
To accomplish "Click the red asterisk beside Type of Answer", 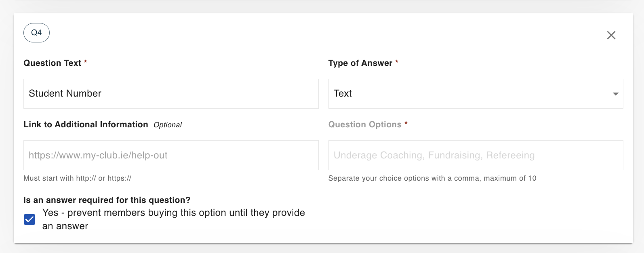I will 397,62.
